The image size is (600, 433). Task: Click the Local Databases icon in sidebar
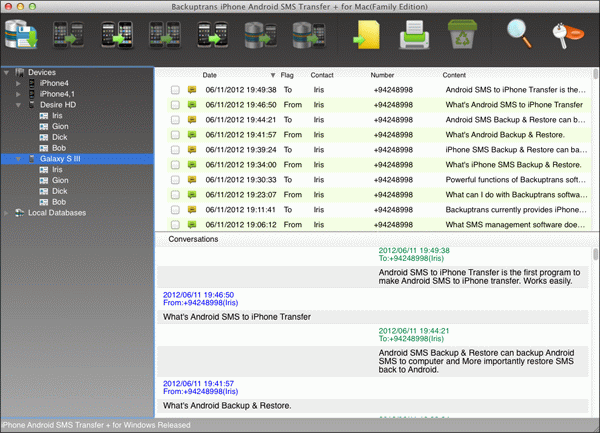click(x=20, y=213)
